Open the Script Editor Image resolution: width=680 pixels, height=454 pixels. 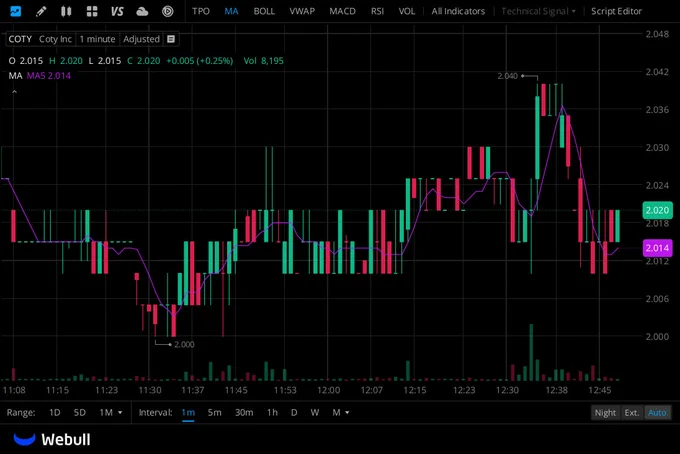pyautogui.click(x=616, y=11)
